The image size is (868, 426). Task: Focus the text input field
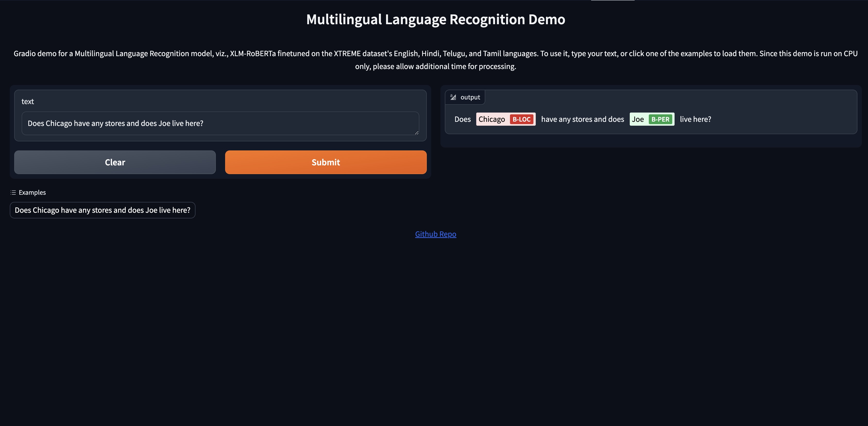220,123
